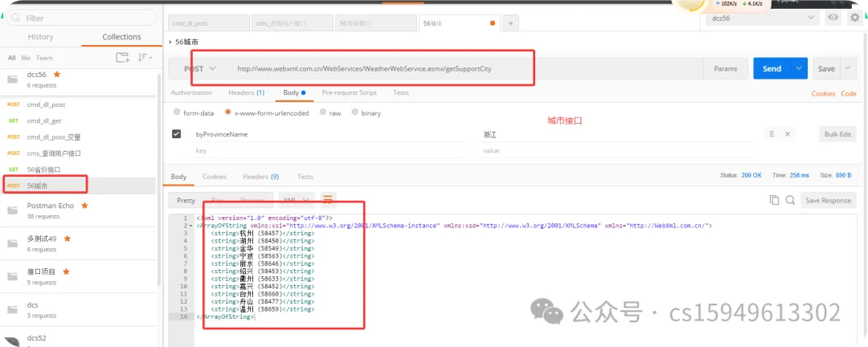868x347 pixels.
Task: Click the new collection folder icon
Action: pos(122,58)
